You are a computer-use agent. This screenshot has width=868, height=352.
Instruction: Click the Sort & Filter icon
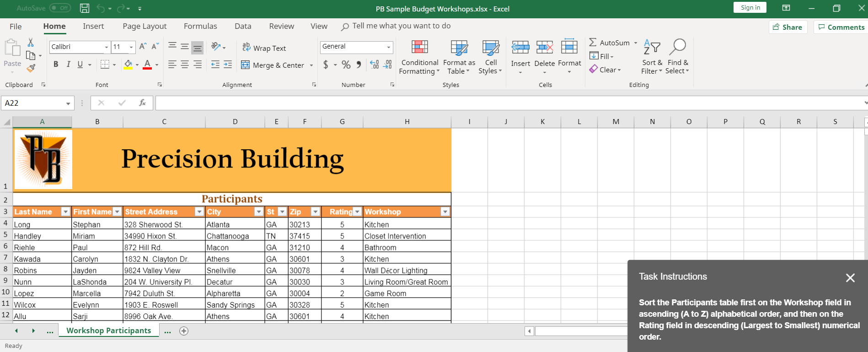(652, 48)
